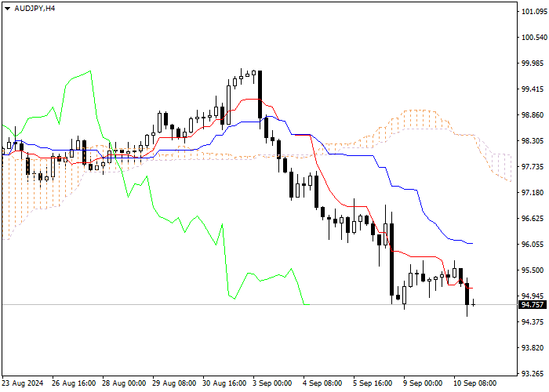Click the 93.265 price level
549x392 pixels.
click(x=534, y=374)
